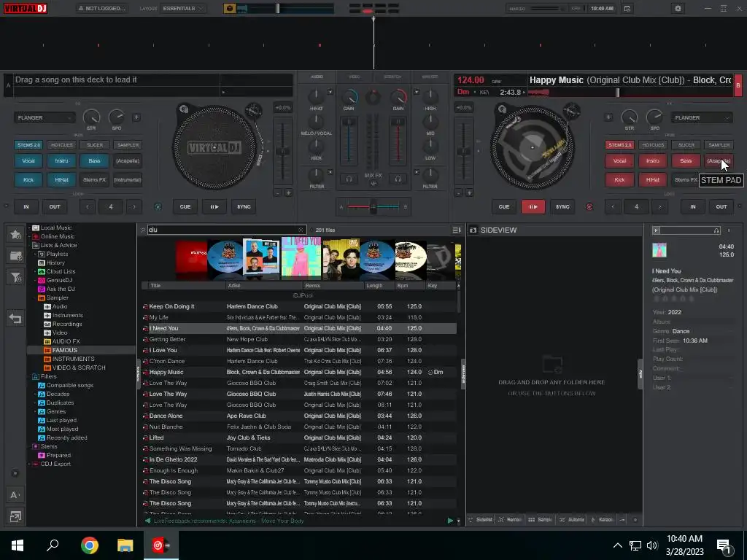Click the prelisten headphone icon in info panel

click(716, 230)
